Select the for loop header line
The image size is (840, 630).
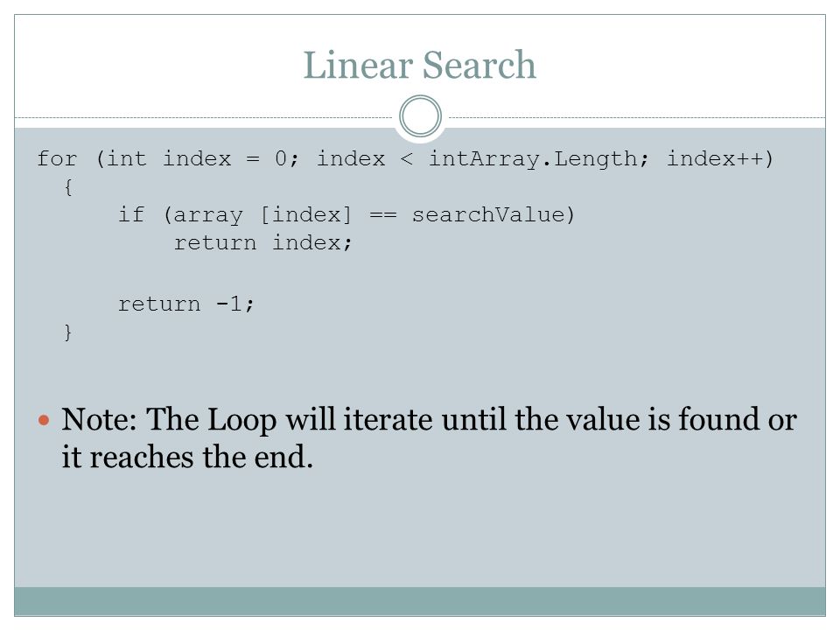click(x=405, y=159)
